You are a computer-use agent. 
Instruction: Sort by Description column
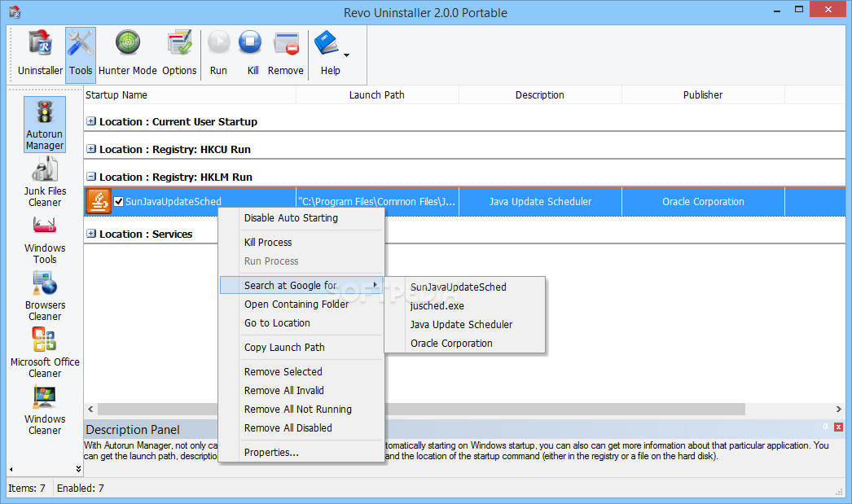540,95
